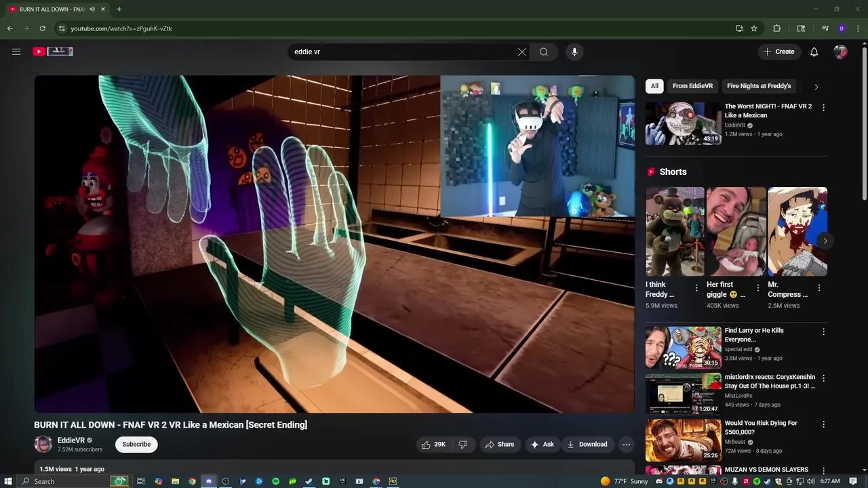Click the address bar URL
The width and height of the screenshot is (868, 488).
(121, 28)
